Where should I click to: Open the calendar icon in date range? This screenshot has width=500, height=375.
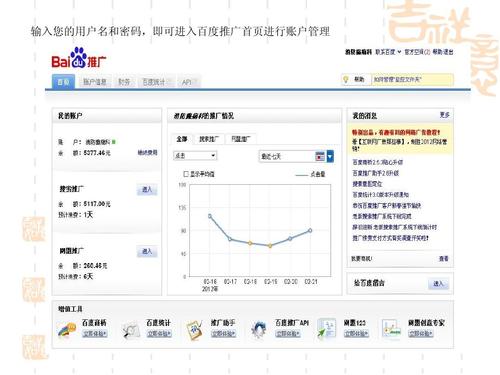pyautogui.click(x=320, y=156)
